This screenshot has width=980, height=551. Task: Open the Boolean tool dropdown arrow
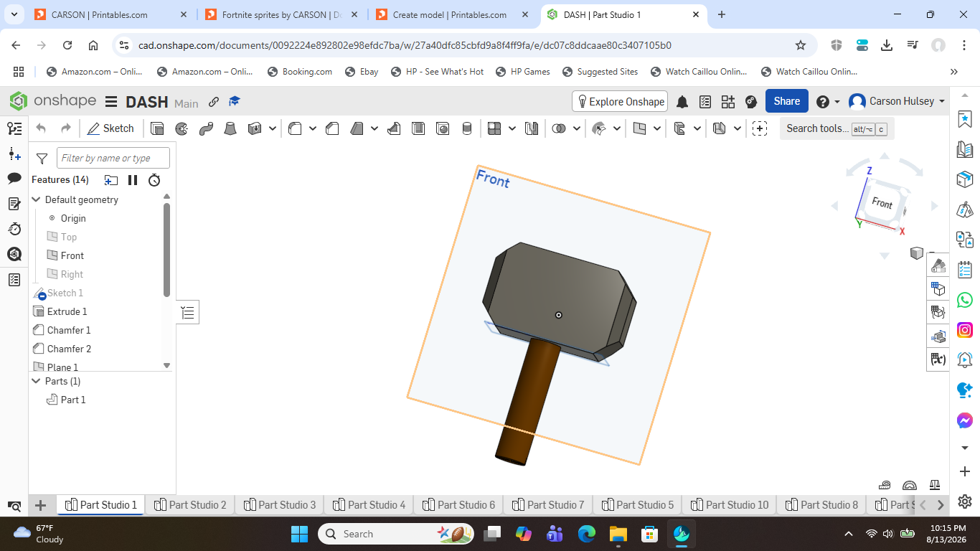point(577,128)
